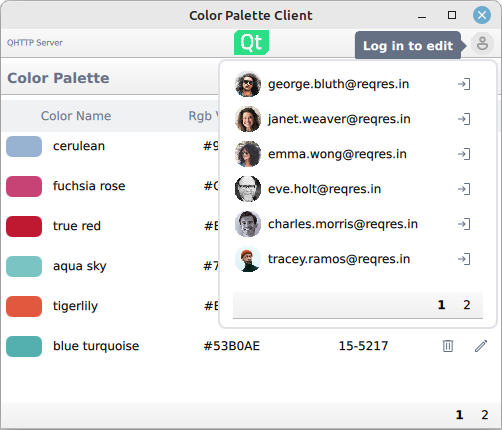Click login arrow icon for emma.wong@reqres.in
This screenshot has width=502, height=430.
[x=464, y=154]
